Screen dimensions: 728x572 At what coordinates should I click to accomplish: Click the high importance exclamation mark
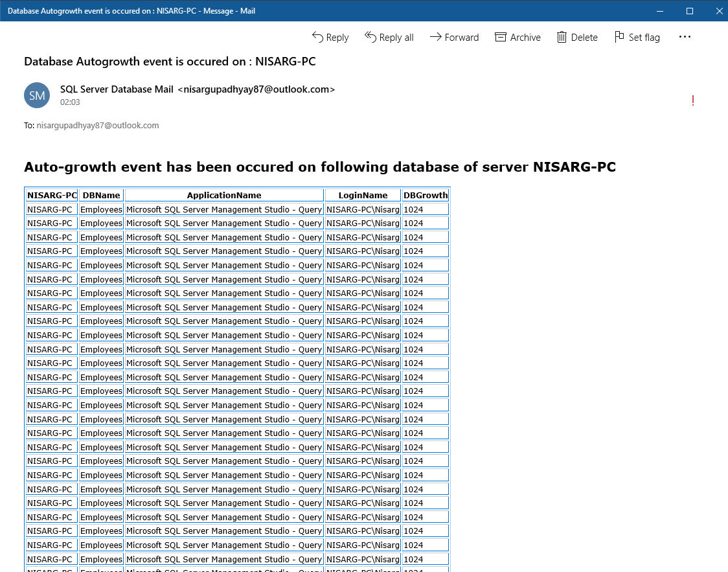[693, 101]
